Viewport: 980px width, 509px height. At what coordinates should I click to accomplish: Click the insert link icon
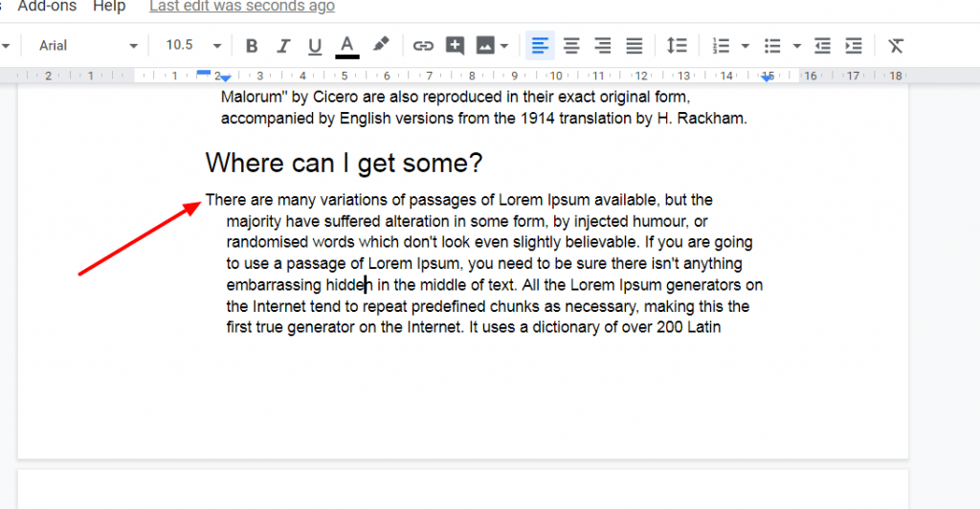423,46
